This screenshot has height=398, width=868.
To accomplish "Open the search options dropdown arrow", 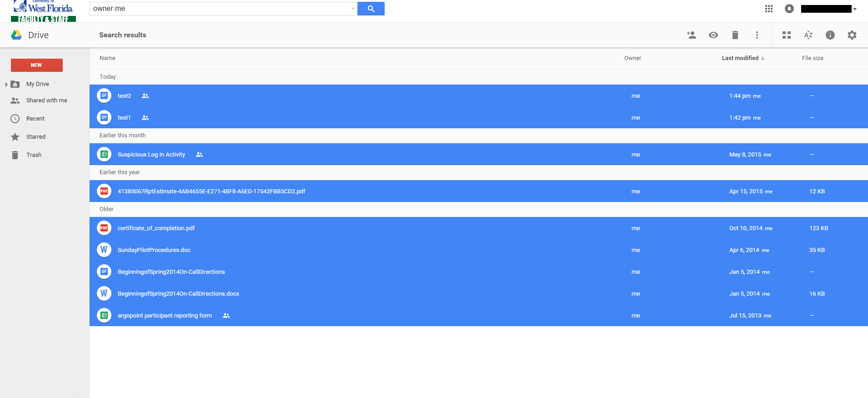I will coord(353,9).
